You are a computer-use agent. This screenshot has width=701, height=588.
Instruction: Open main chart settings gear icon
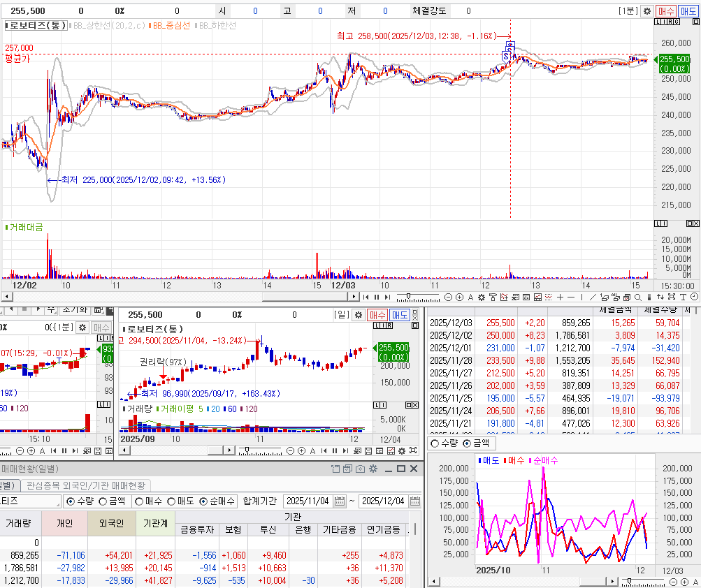click(647, 11)
